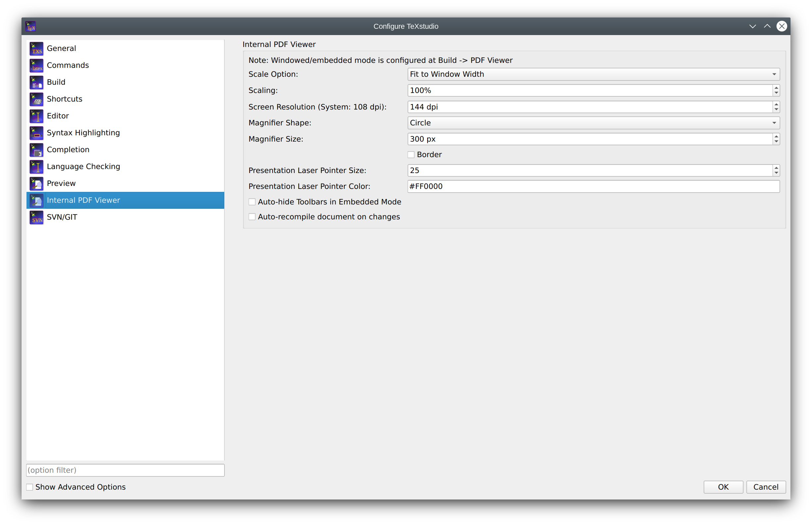
Task: Click the Editor cursor icon
Action: pyautogui.click(x=36, y=116)
